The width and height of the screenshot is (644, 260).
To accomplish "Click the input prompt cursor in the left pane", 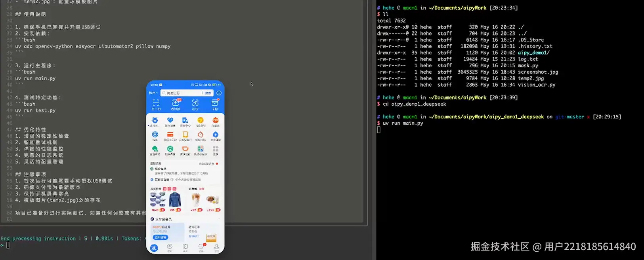I will point(8,245).
